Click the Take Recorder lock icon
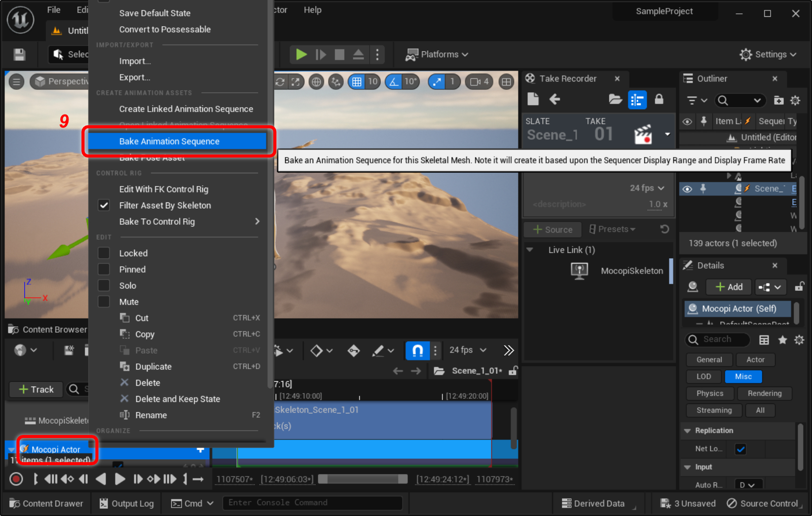The image size is (812, 516). [x=659, y=100]
